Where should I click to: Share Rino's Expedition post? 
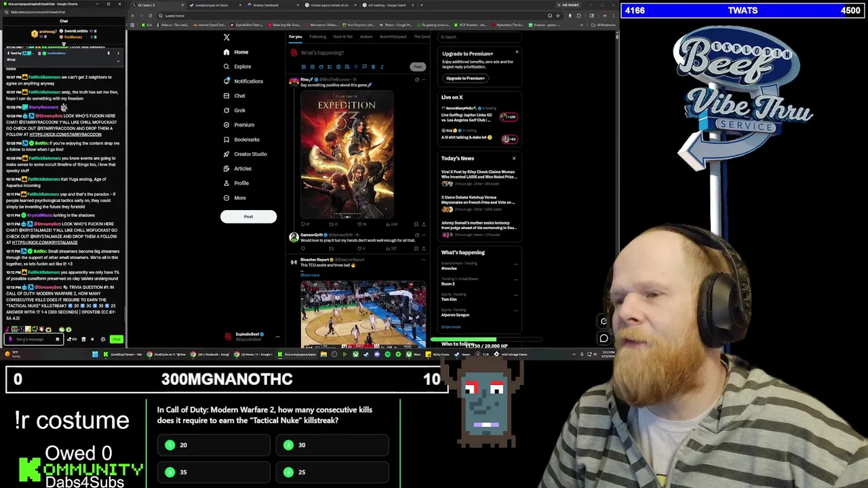tap(424, 224)
